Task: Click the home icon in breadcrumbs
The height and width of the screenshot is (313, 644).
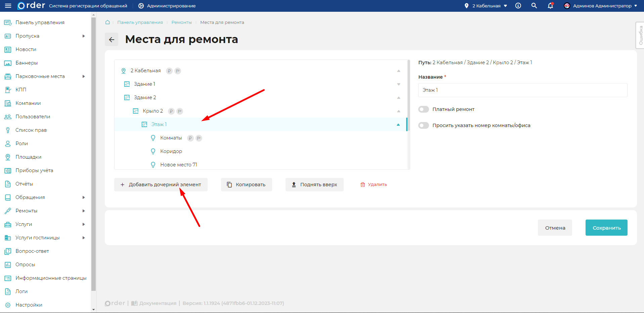Action: pyautogui.click(x=108, y=23)
